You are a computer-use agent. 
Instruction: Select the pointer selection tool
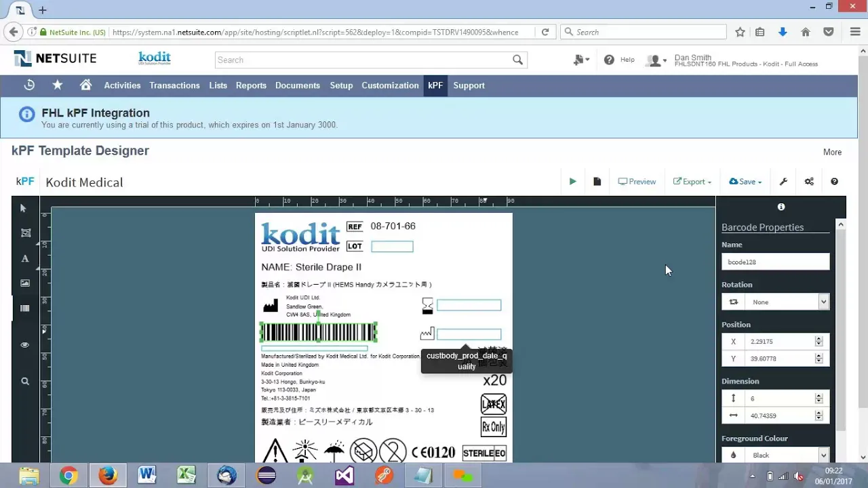[x=23, y=209]
